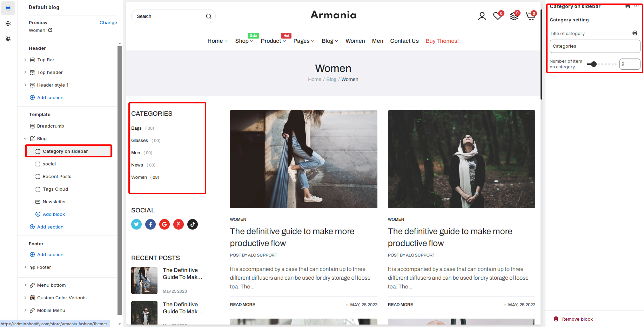644x327 pixels.
Task: Expand the Custom Color Variants section
Action: 25,298
